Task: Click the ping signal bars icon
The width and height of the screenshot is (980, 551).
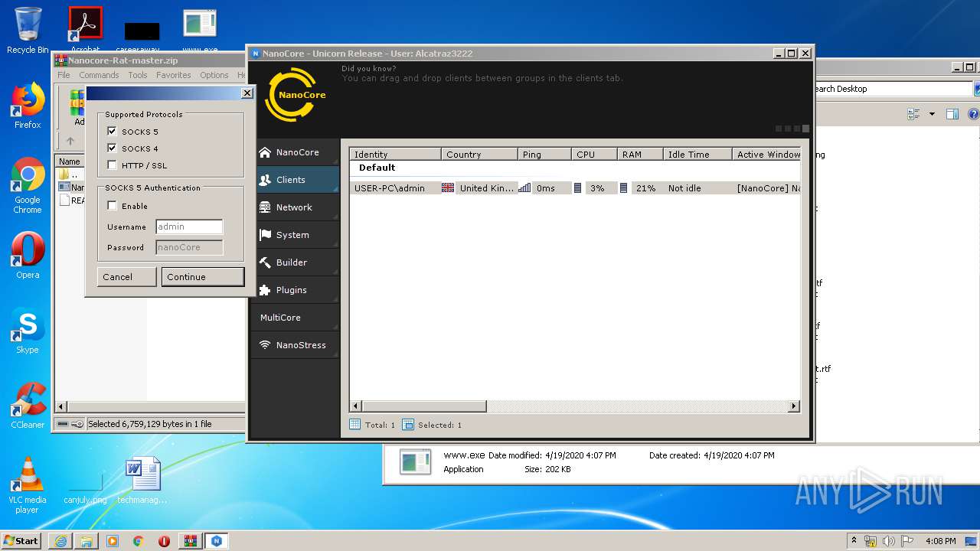Action: point(524,188)
